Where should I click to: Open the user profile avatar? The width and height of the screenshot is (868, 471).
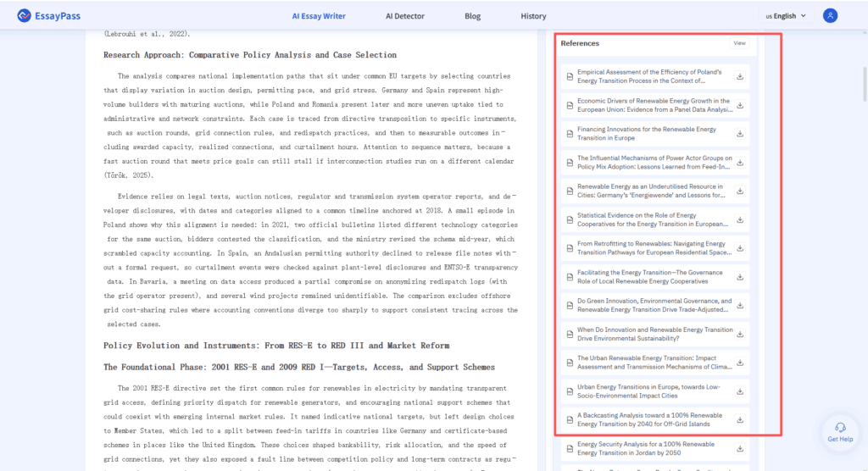(x=830, y=15)
